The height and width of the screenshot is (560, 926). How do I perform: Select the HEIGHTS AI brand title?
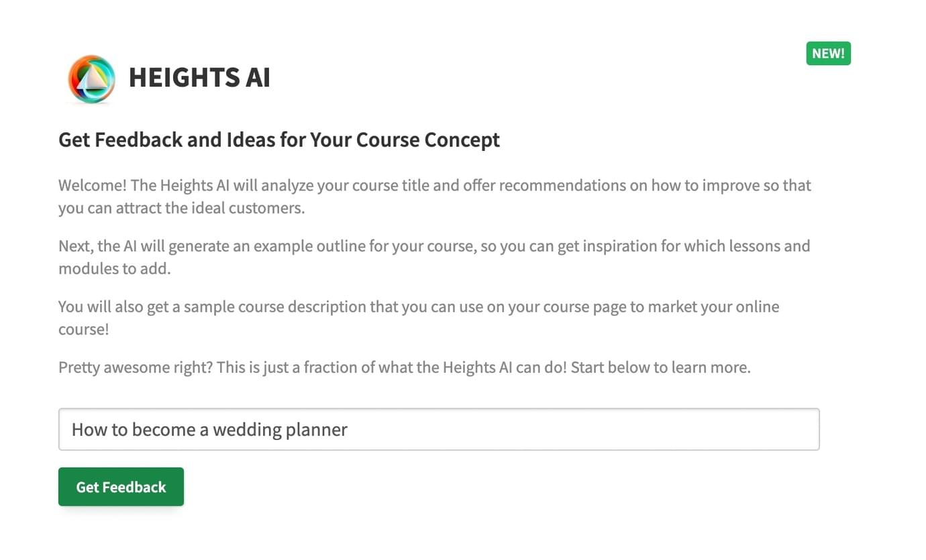199,78
